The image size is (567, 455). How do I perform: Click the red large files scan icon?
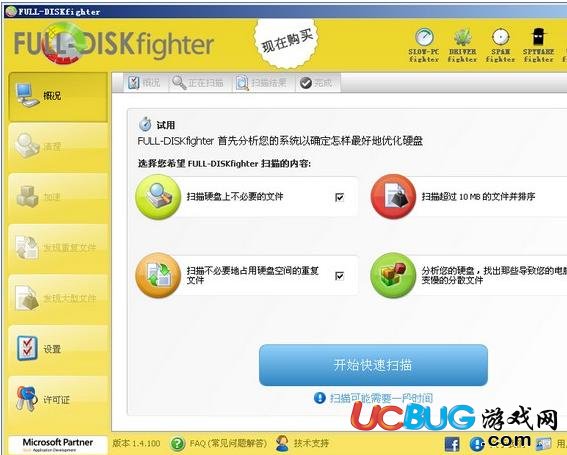pos(393,197)
